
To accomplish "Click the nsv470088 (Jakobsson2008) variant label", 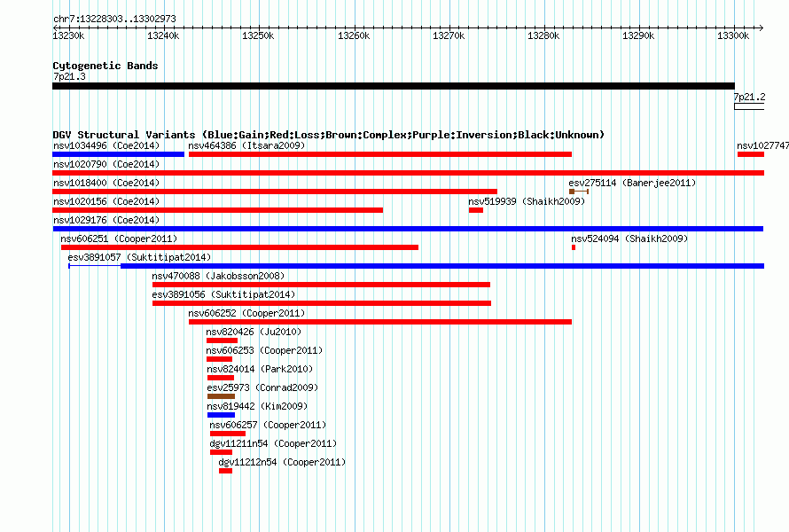I will tap(218, 276).
